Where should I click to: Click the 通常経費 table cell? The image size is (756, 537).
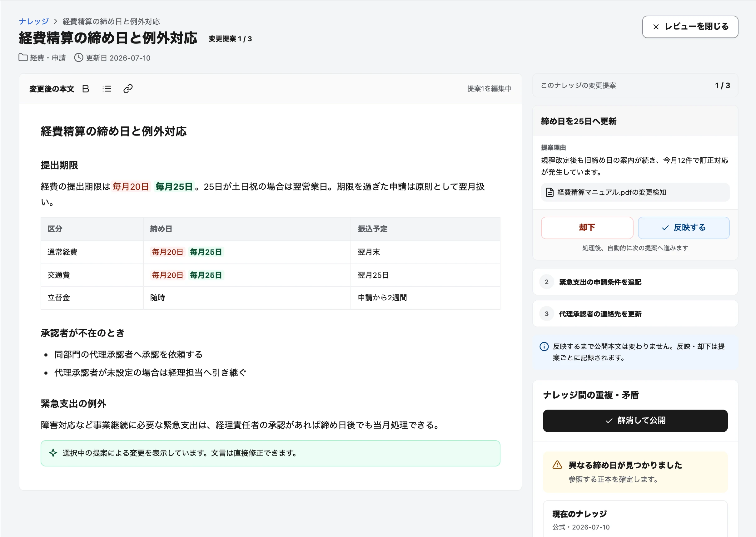click(92, 252)
